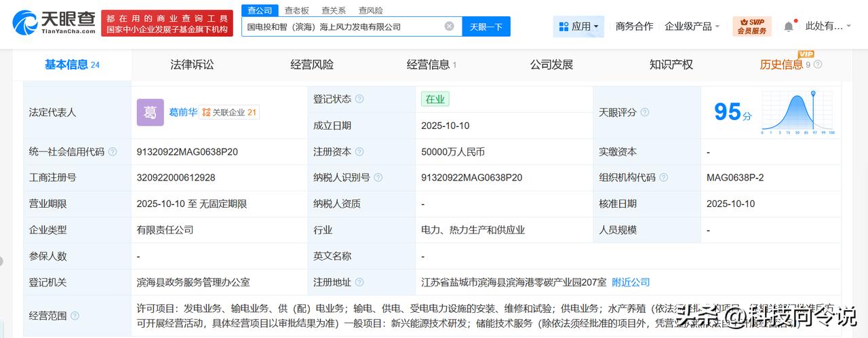
Task: Click the orange icon in 关联企业 badge
Action: 206,113
